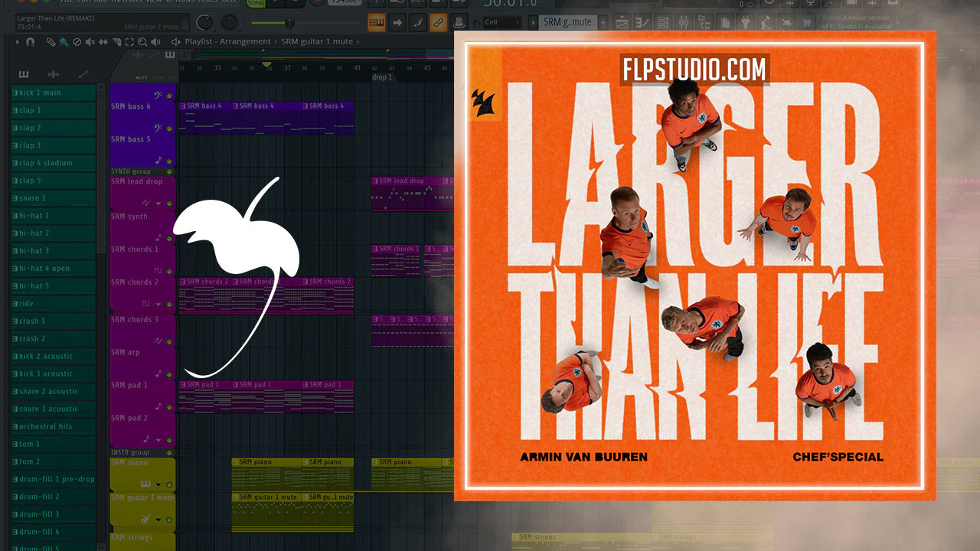Screen dimensions: 980x551
Task: Open the Playlist - Arrangement breadcrumb menu
Action: tap(227, 42)
